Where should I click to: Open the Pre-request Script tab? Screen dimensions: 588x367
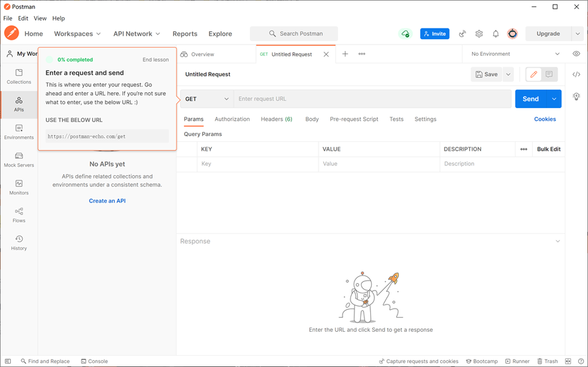coord(354,119)
